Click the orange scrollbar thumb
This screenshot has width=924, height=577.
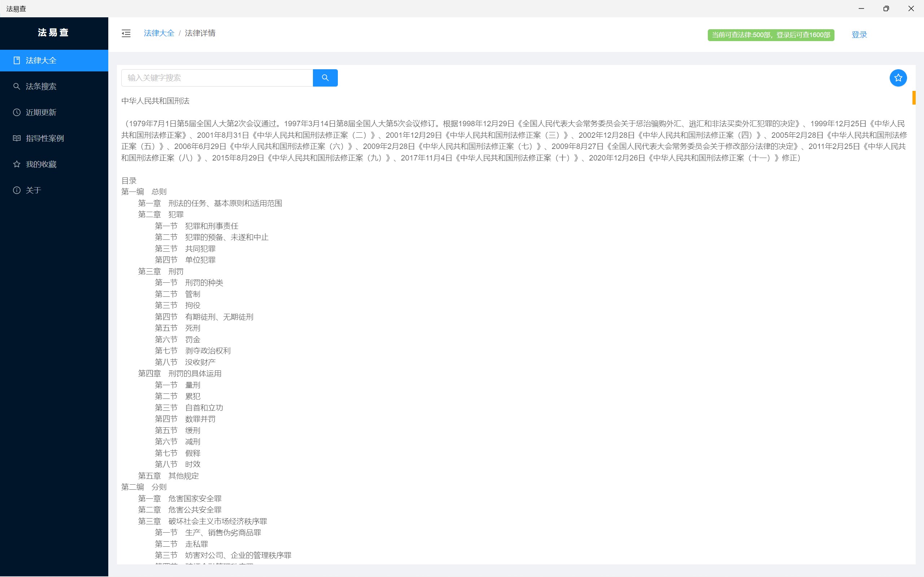point(914,98)
